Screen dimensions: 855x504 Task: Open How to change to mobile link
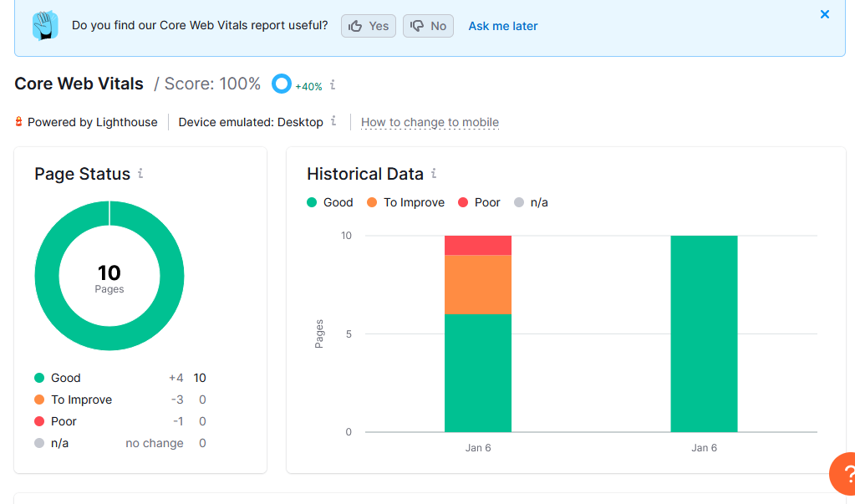tap(430, 122)
